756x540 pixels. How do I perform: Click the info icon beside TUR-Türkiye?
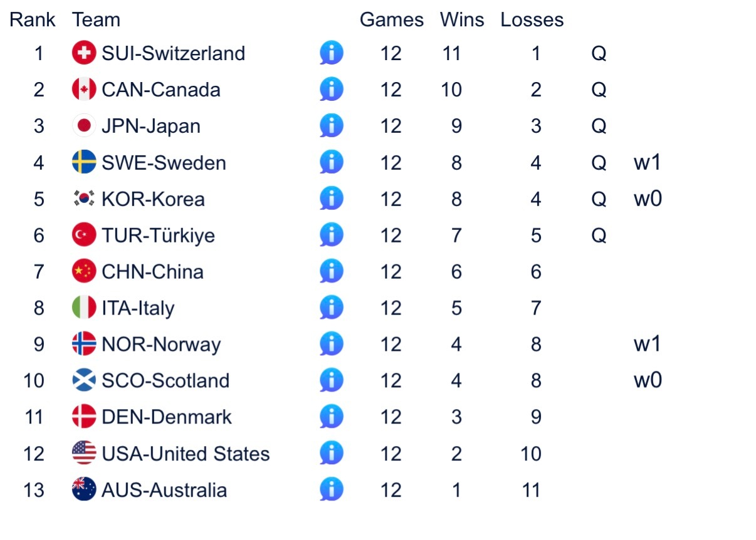[332, 235]
